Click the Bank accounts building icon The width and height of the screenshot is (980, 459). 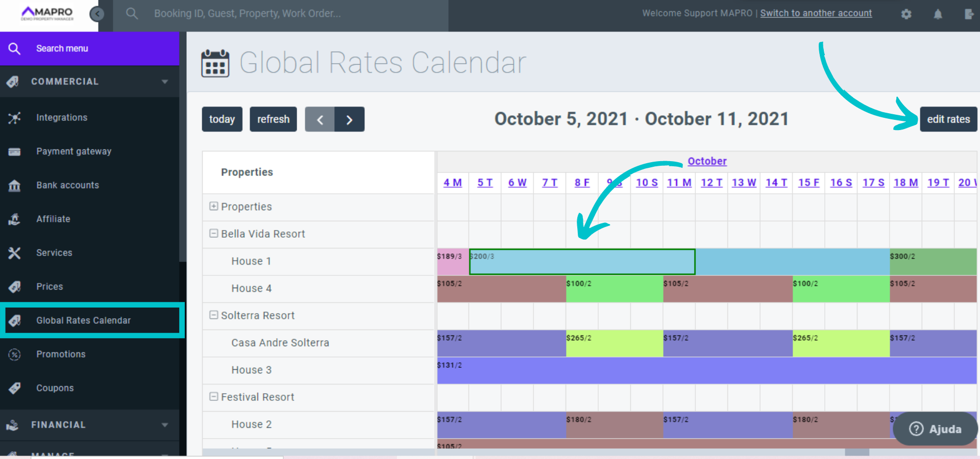tap(15, 186)
